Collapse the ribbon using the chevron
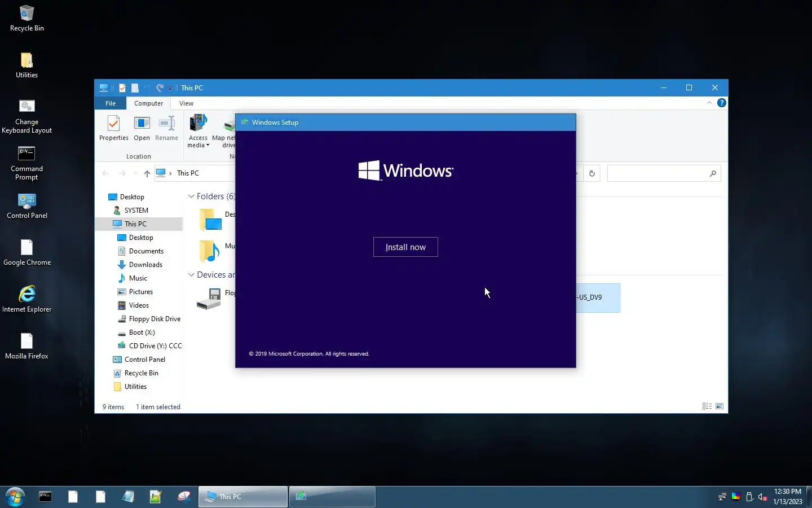The image size is (812, 508). [709, 103]
